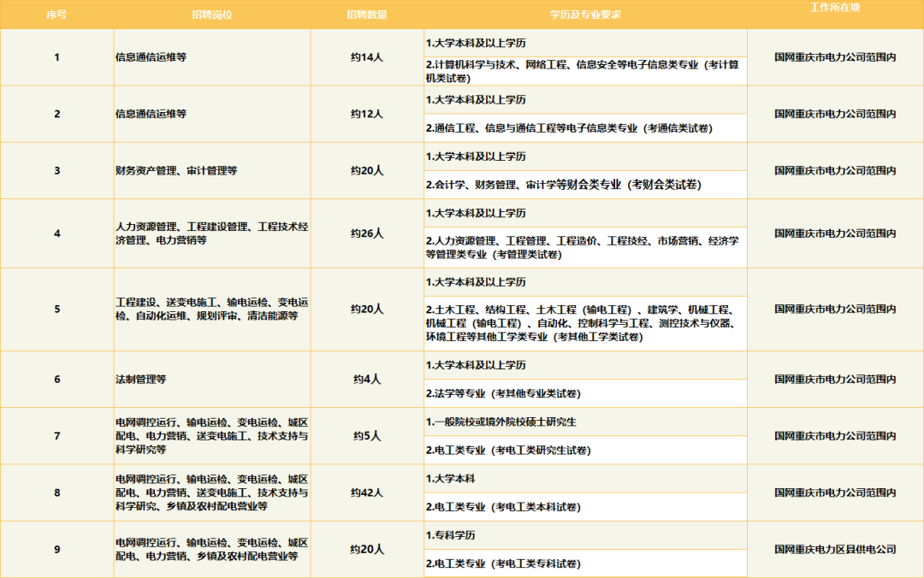Select serial number 3 cell
The width and height of the screenshot is (924, 578).
point(57,170)
